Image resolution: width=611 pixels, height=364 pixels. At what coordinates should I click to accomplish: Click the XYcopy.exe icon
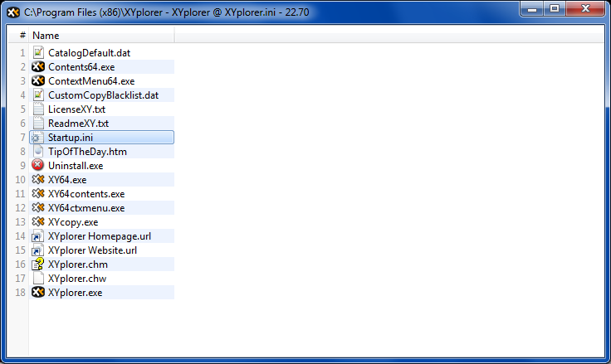(x=38, y=221)
